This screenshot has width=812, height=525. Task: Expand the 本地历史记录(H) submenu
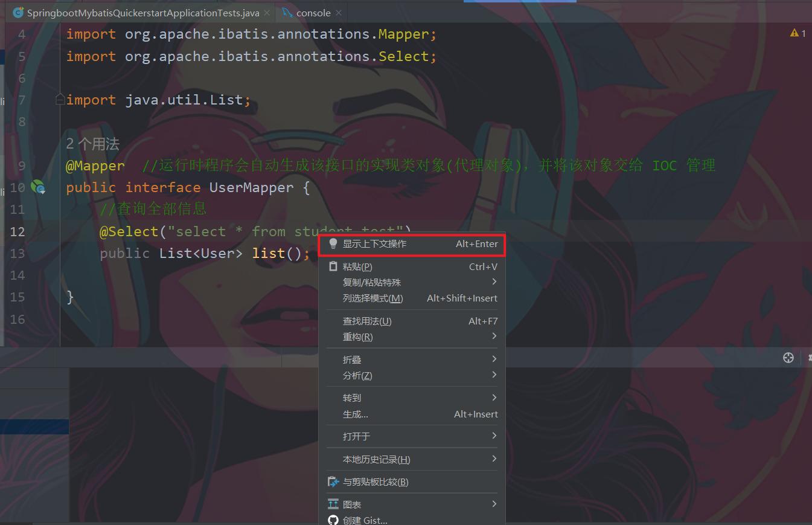tap(412, 459)
